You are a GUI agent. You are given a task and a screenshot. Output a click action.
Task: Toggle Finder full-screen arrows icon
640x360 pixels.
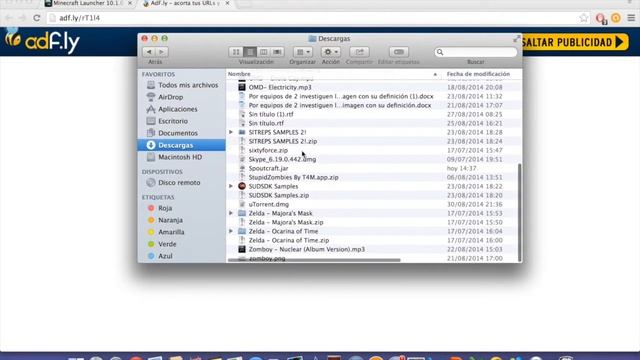pyautogui.click(x=516, y=39)
